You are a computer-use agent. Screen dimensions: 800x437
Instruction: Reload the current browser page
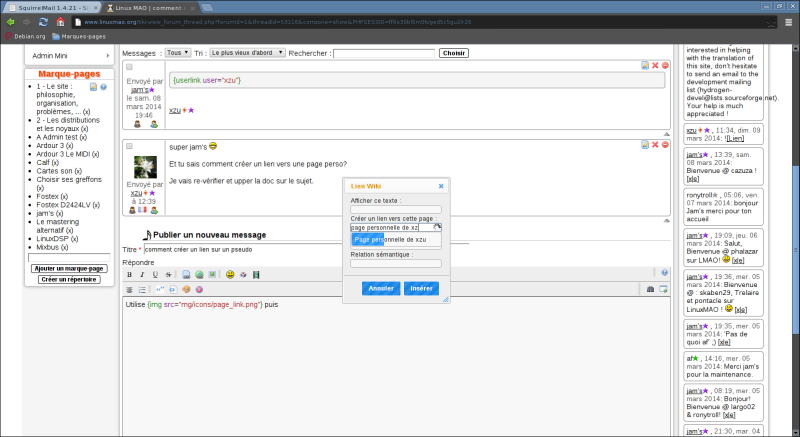tap(43, 22)
